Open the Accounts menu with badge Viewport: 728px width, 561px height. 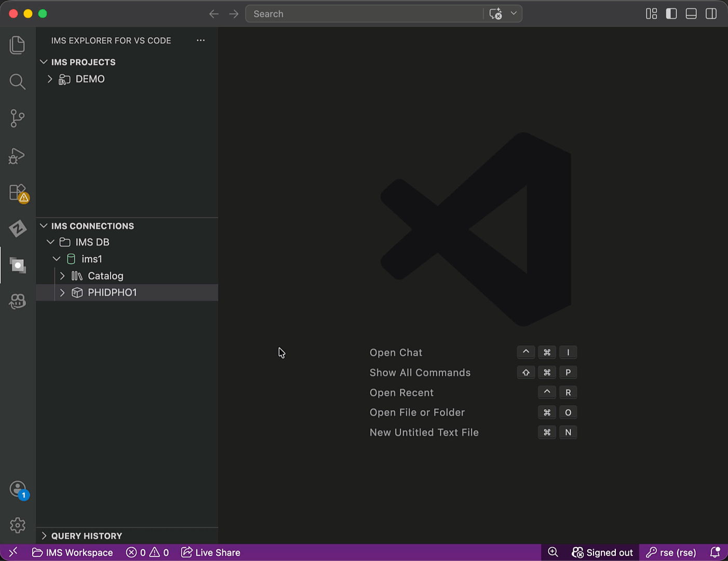click(19, 490)
